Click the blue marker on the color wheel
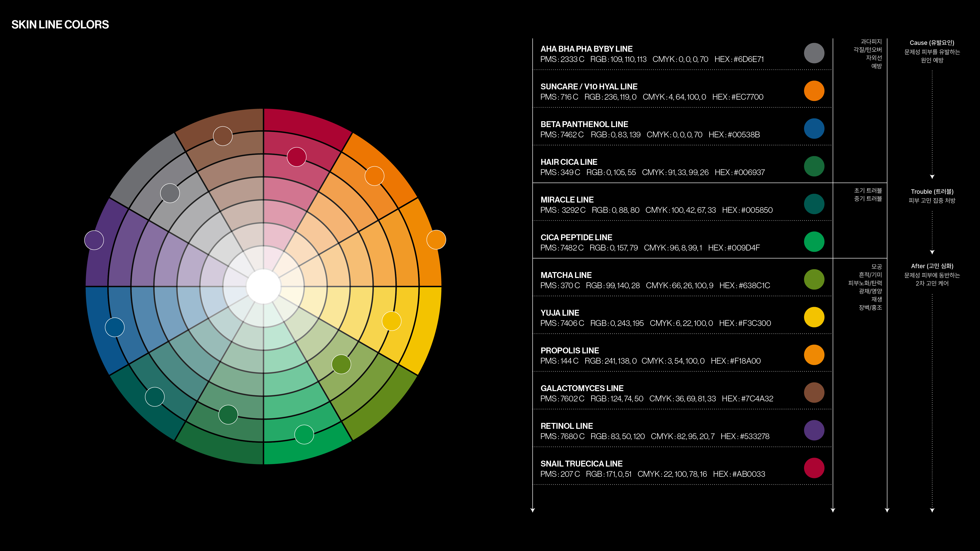Image resolution: width=980 pixels, height=551 pixels. tap(114, 327)
